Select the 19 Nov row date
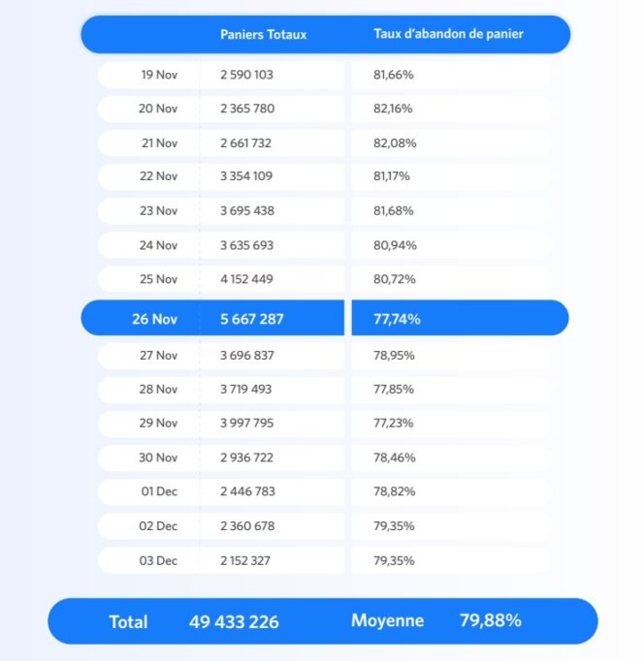This screenshot has width=644, height=661. point(159,75)
